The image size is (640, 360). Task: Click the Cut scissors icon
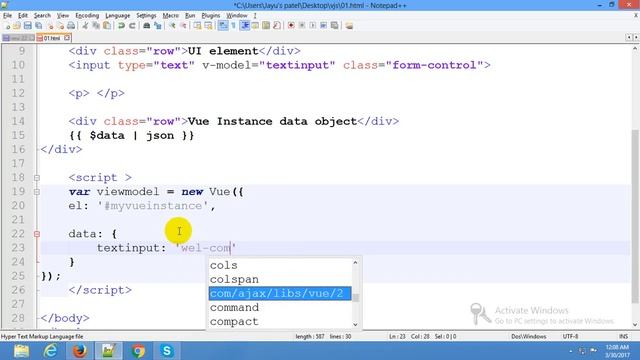coord(85,26)
